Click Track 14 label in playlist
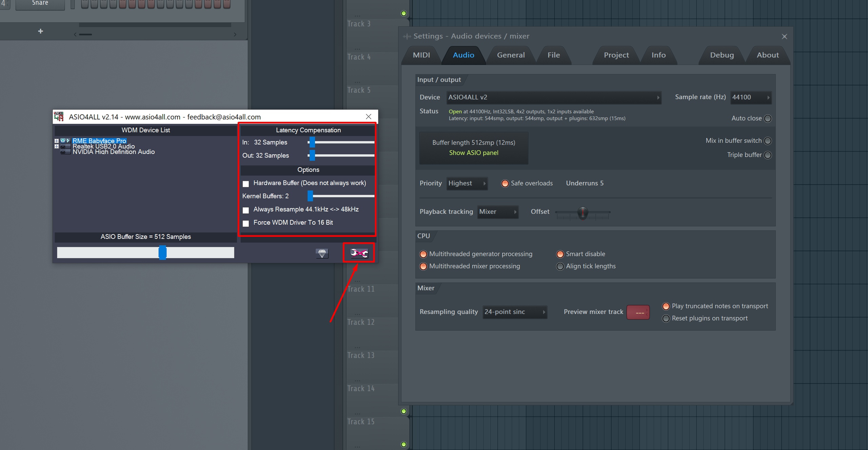 pos(361,388)
